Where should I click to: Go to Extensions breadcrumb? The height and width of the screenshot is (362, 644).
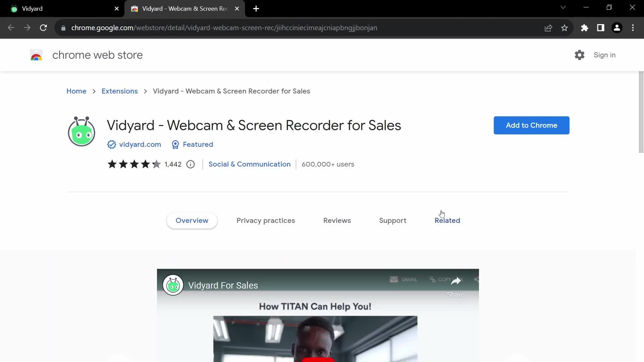click(x=119, y=91)
